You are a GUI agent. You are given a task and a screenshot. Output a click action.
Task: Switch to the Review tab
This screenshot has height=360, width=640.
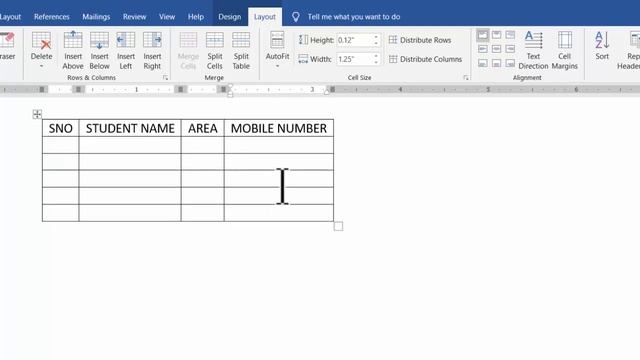pos(134,17)
